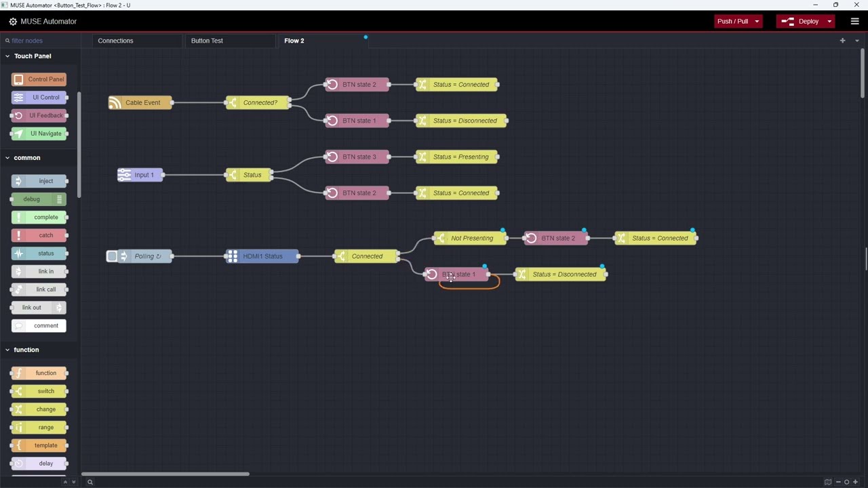
Task: Open the flow tabs list dropdown
Action: click(856, 41)
